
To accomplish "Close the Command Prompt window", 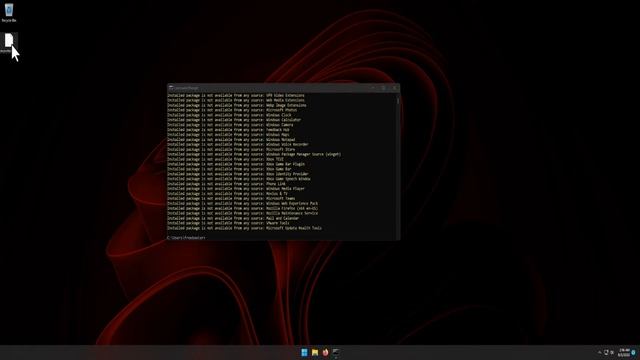I will point(394,88).
